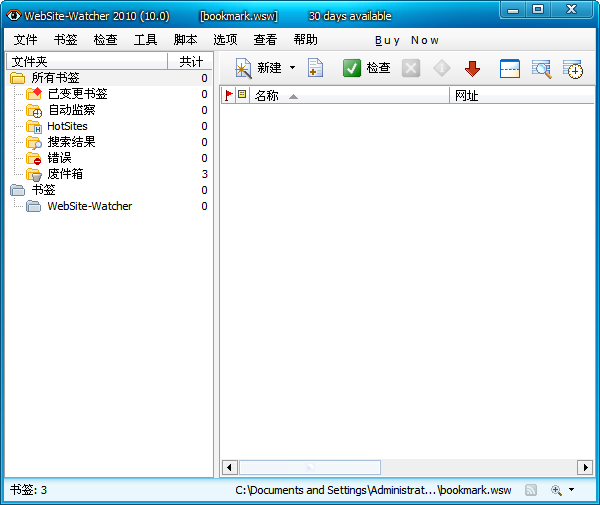Screen dimensions: 600x505
Task: Click the add bookmark page icon
Action: click(315, 68)
